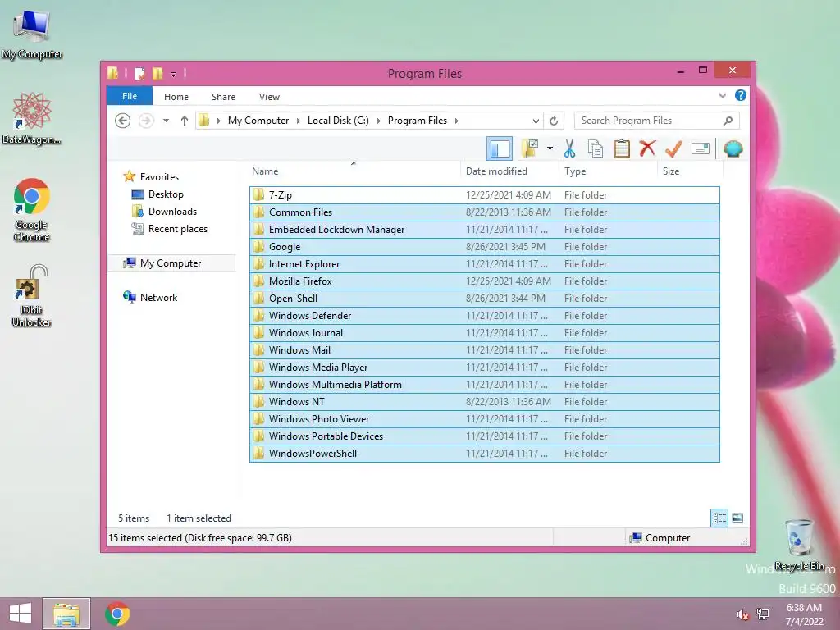Viewport: 840px width, 630px height.
Task: Expand the ribbon with the chevron
Action: click(722, 96)
